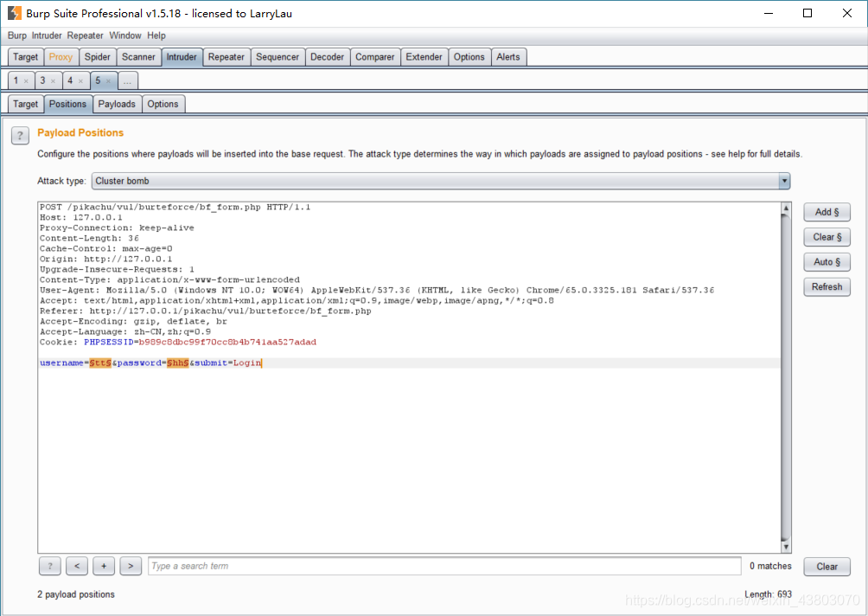Click the submit=Login parameter text
Image resolution: width=868 pixels, height=616 pixels.
[x=227, y=363]
